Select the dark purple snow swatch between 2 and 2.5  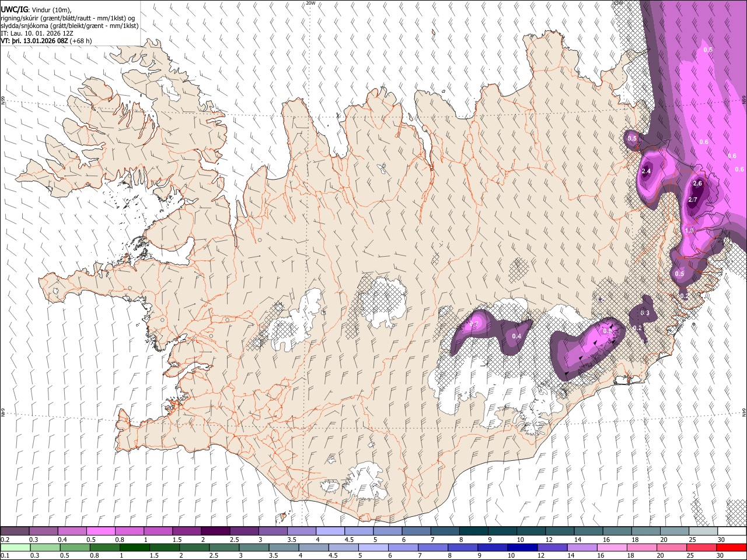pyautogui.click(x=215, y=531)
